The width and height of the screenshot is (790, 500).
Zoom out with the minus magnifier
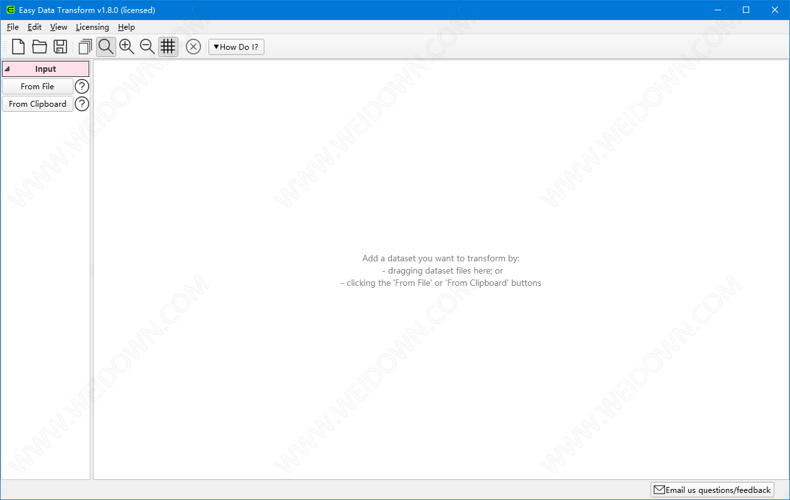pyautogui.click(x=147, y=47)
